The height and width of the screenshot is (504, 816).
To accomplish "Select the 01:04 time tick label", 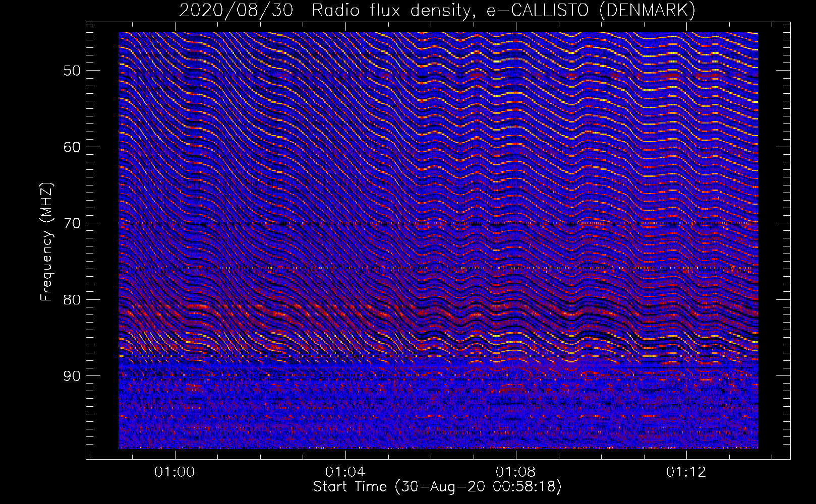I will [345, 472].
